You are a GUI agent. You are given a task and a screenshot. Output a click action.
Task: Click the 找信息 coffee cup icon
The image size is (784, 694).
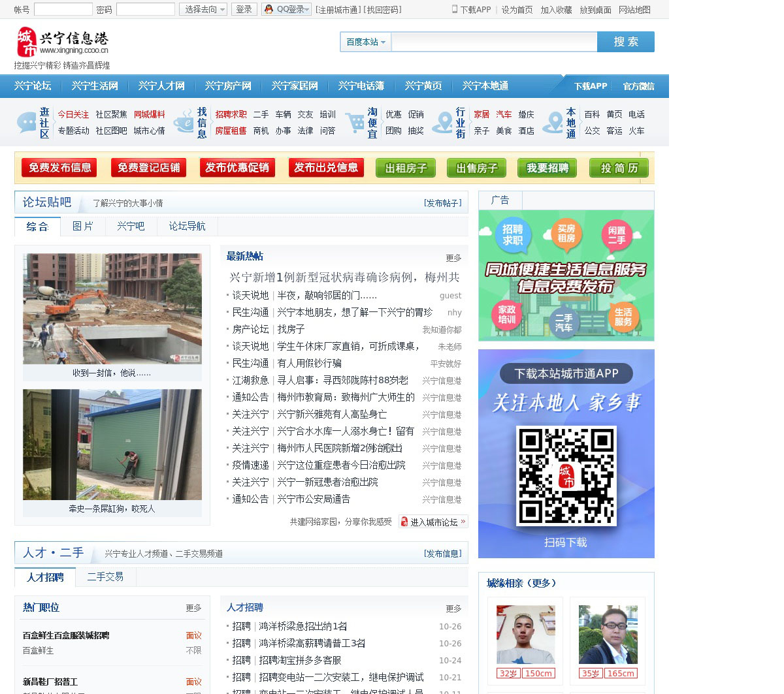(183, 122)
